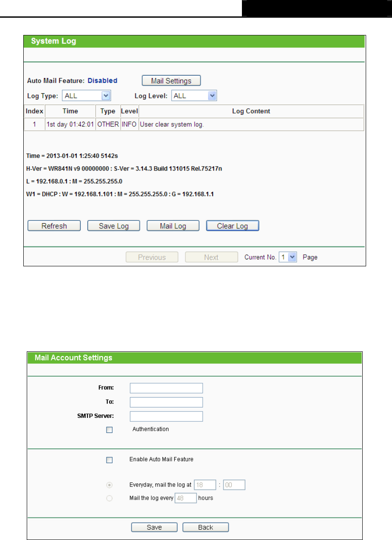The width and height of the screenshot is (392, 540).
Task: Click the Log Content column header
Action: click(x=251, y=111)
